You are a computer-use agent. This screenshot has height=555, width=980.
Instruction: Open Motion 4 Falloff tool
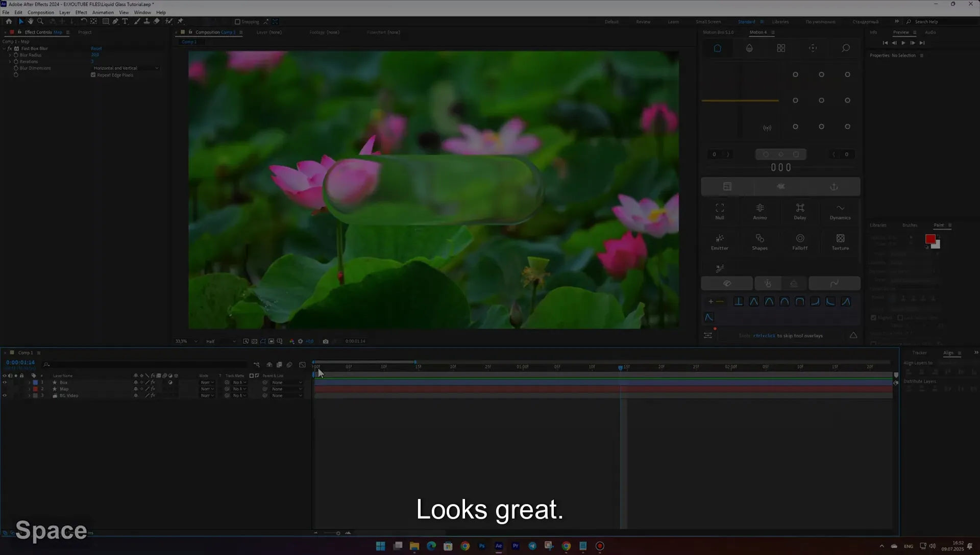(x=800, y=242)
